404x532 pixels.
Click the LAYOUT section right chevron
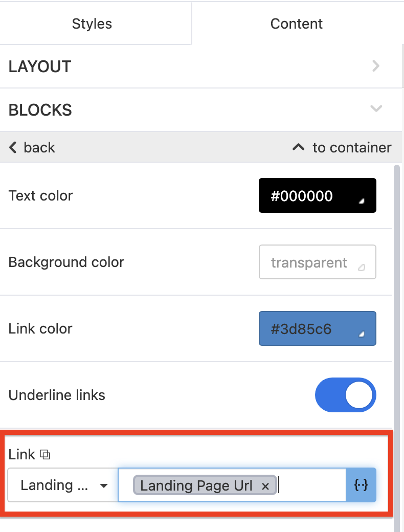[x=376, y=66]
